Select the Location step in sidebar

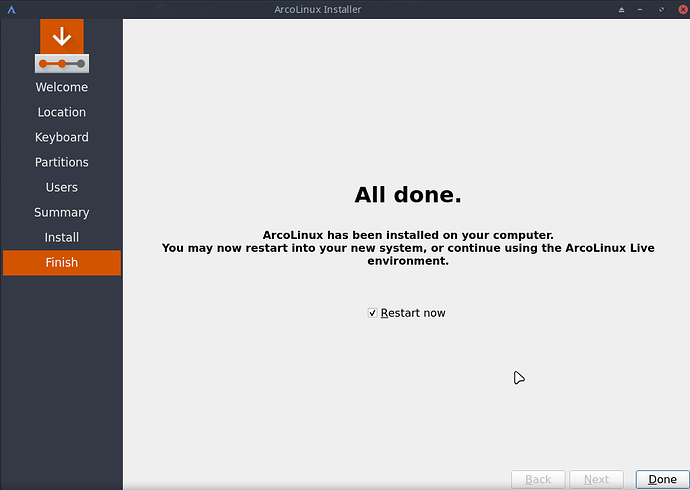(62, 112)
